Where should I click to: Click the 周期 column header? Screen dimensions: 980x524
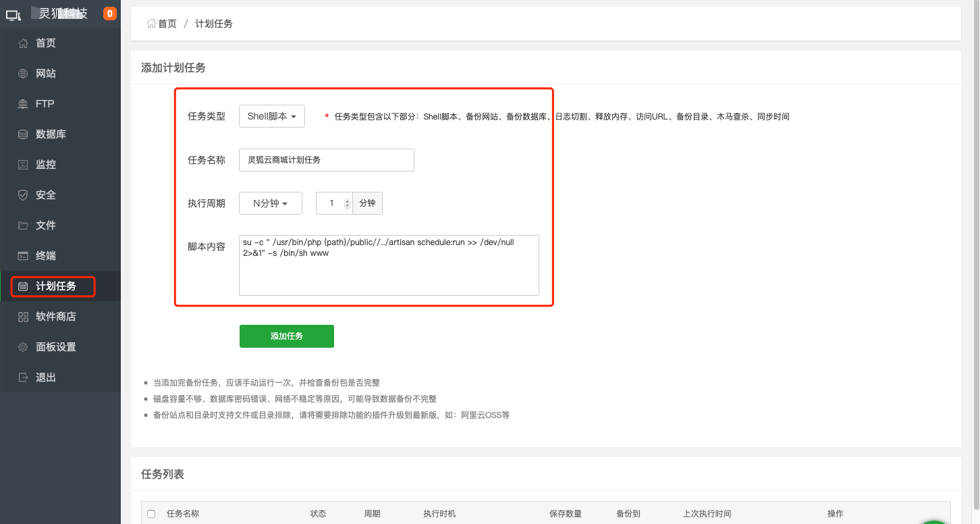click(372, 514)
